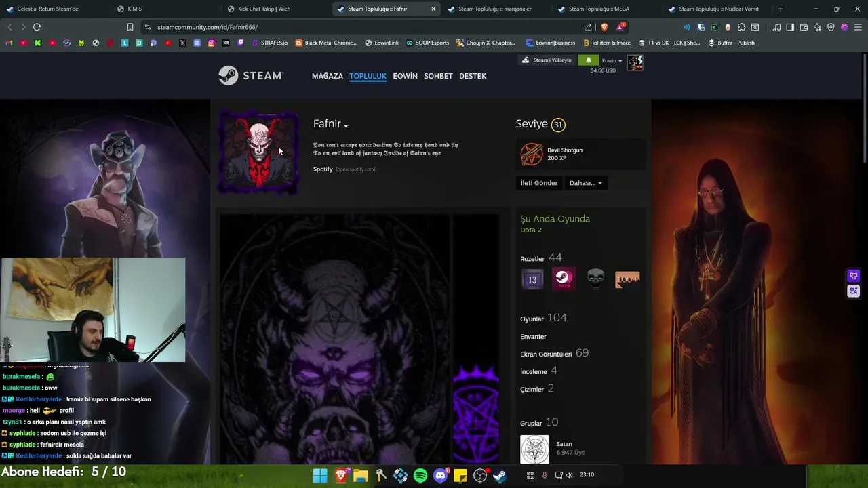Viewport: 868px width, 488px height.
Task: Open the Gruplar 10 link
Action: (539, 422)
